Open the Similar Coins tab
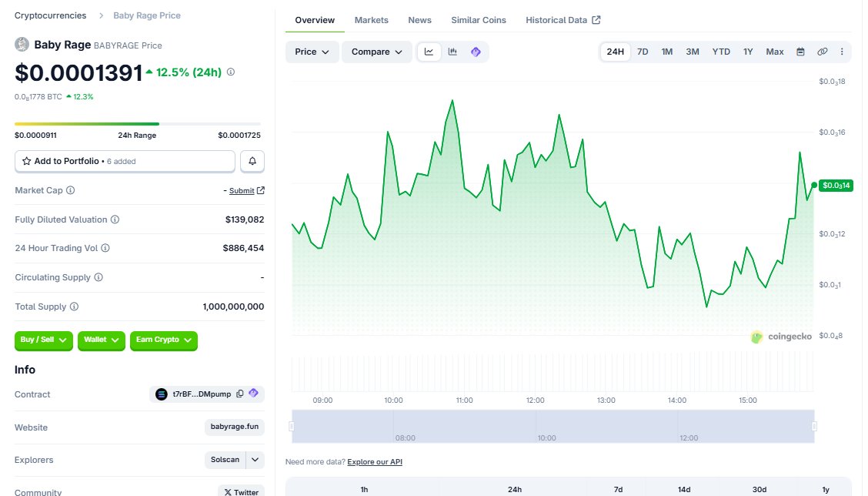 click(479, 20)
